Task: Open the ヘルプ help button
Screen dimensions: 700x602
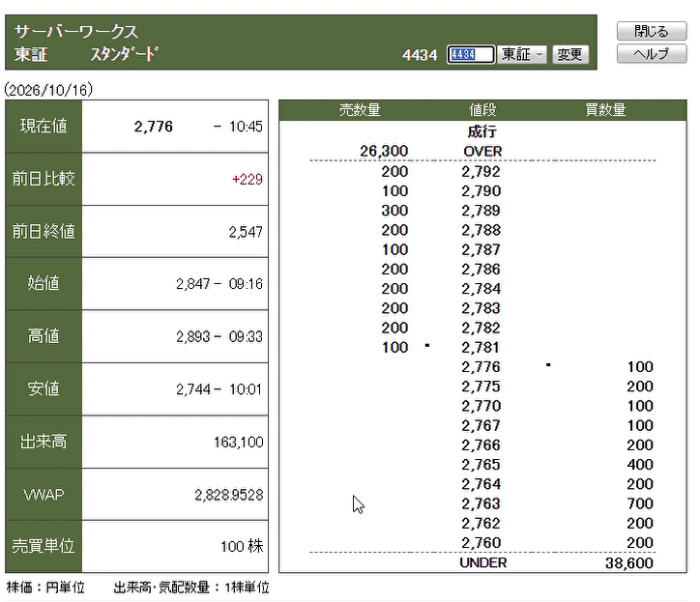Action: tap(652, 54)
